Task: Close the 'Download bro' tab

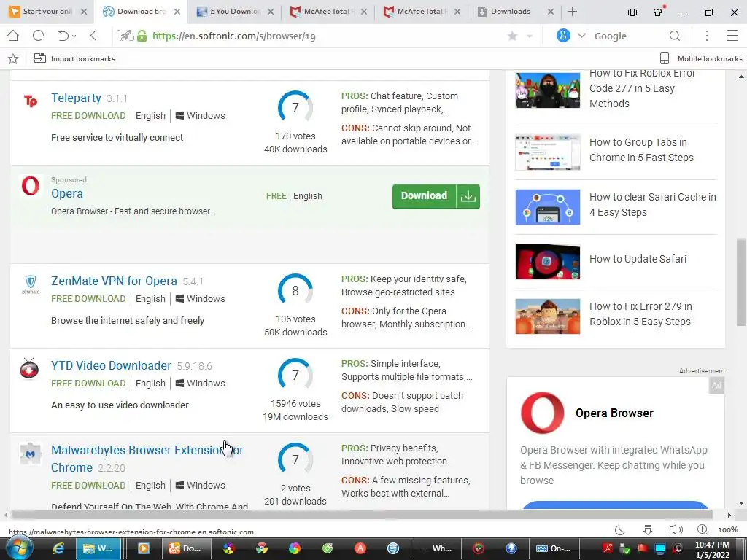Action: (177, 12)
